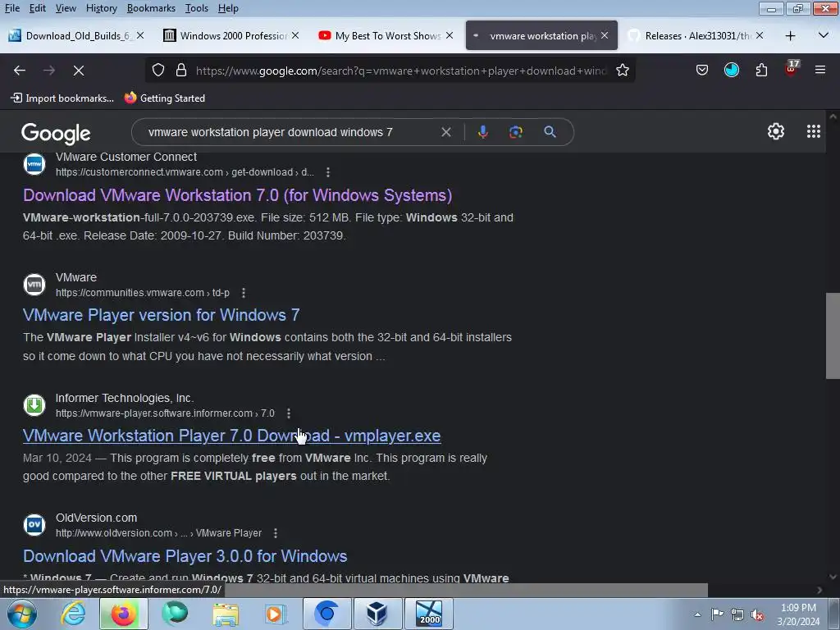Open the Windows Start orb
The image size is (840, 630).
click(21, 614)
